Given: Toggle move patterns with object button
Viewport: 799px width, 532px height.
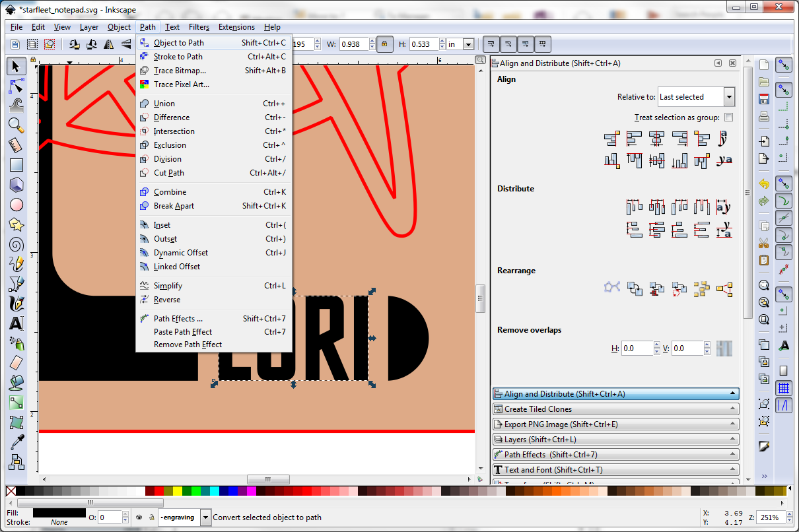Looking at the screenshot, I should tap(541, 44).
